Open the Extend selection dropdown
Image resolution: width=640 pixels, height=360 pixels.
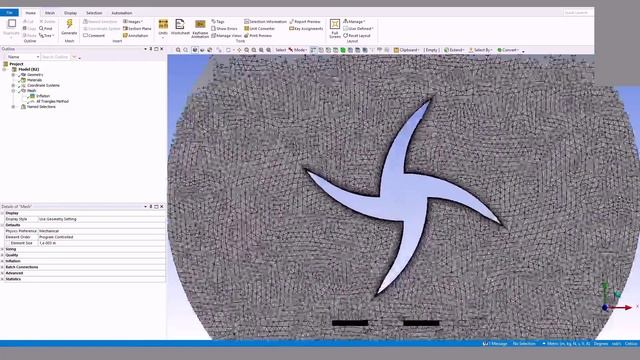(454, 50)
